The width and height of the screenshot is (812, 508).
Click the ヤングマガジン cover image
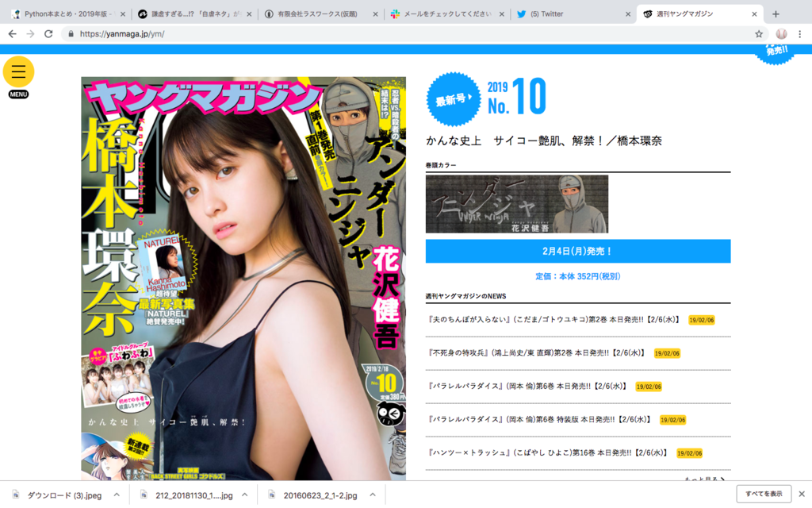tap(243, 279)
